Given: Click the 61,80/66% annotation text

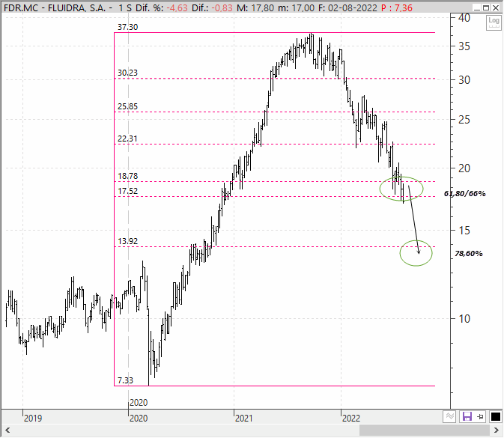Looking at the screenshot, I should (465, 194).
